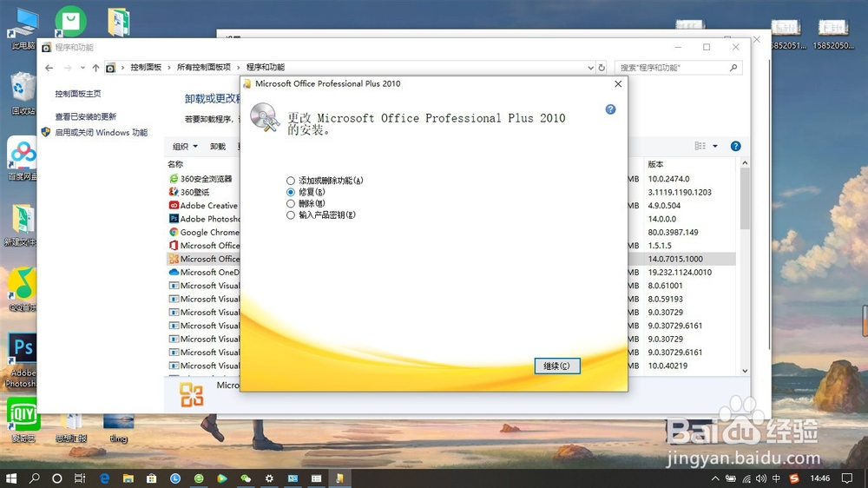
Task: Click version 14.0.7015.1000 cell
Action: pyautogui.click(x=675, y=259)
